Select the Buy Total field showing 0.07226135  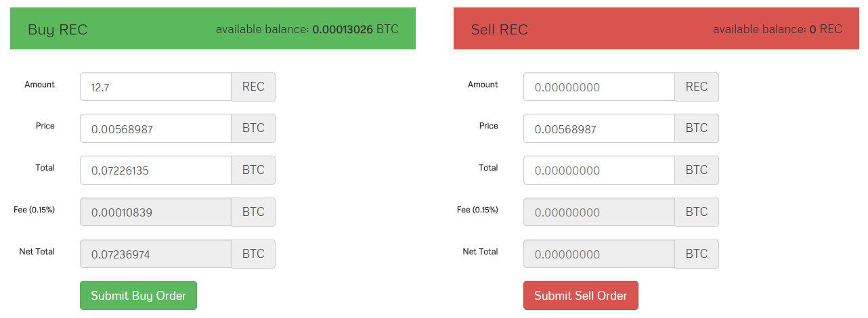[156, 171]
